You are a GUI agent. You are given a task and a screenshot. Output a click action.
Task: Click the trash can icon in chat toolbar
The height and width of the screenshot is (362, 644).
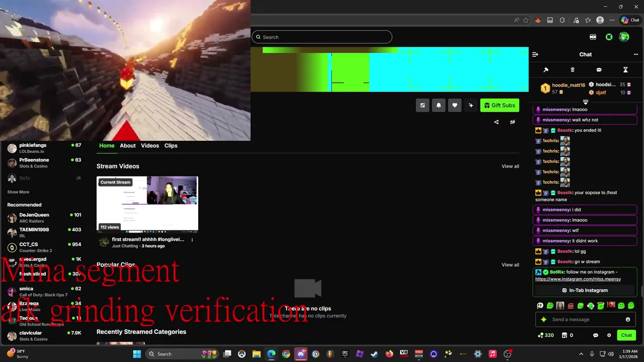click(573, 70)
